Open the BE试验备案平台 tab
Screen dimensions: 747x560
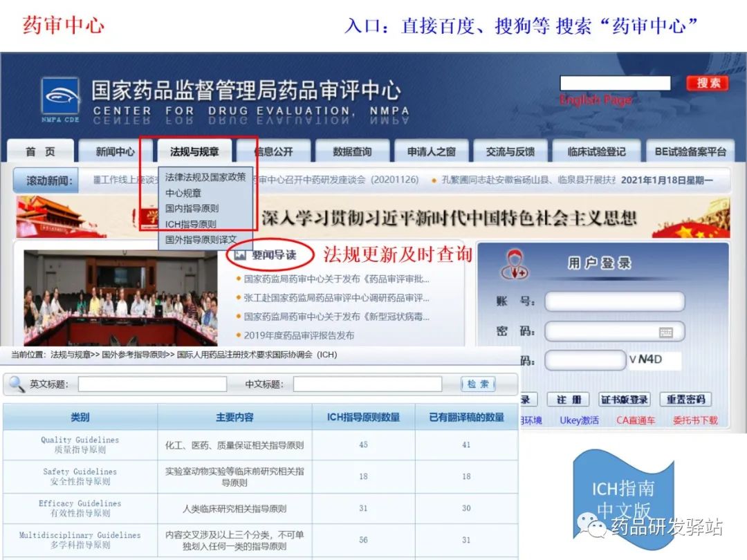pos(690,151)
